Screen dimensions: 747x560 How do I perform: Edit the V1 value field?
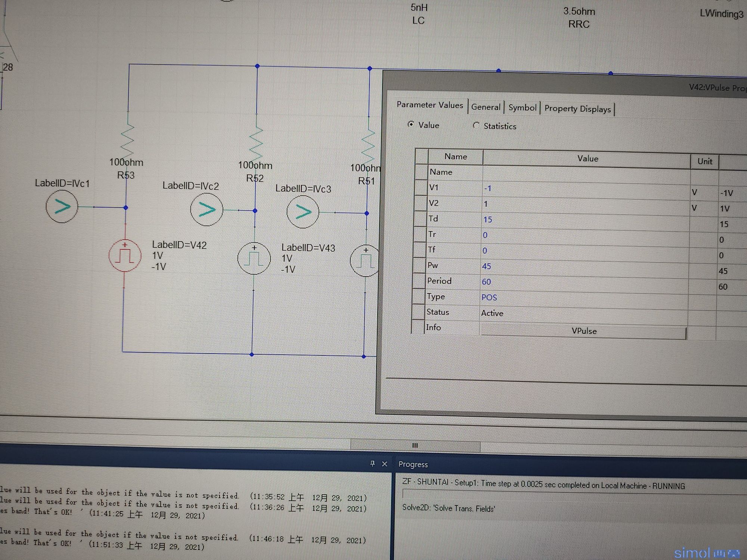click(586, 190)
